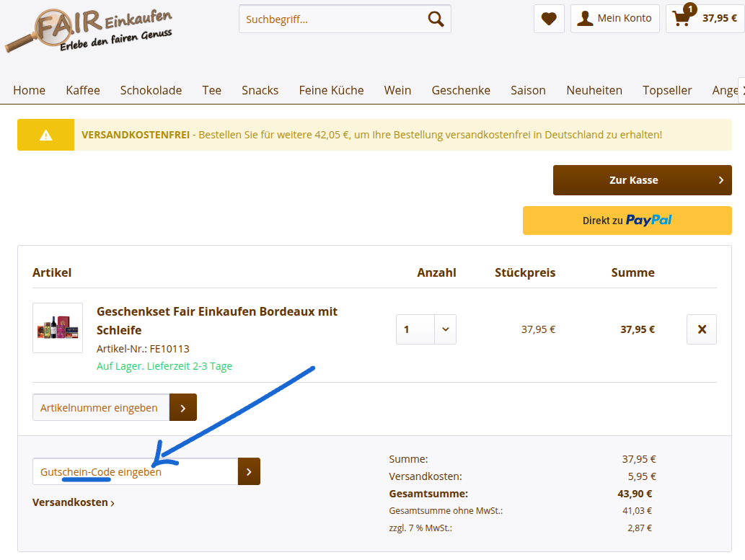Open the Topseller page
Screen dimensions: 745x560
667,90
